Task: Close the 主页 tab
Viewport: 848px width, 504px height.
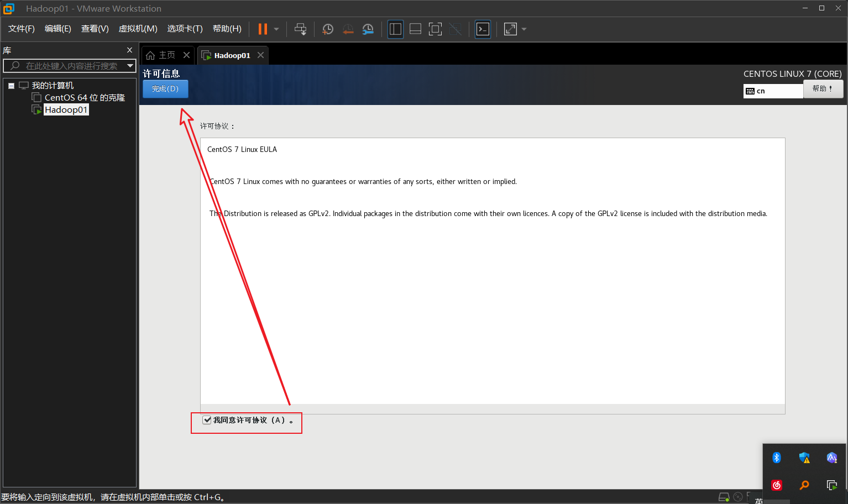Action: (186, 55)
